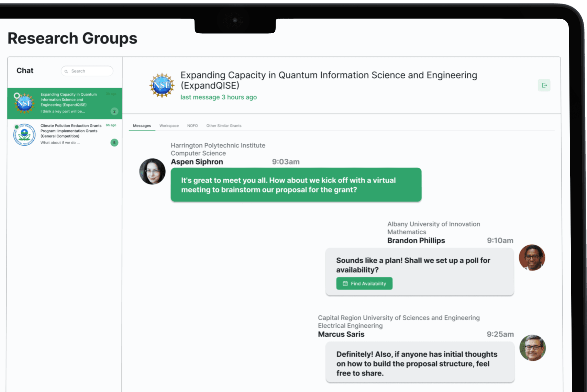
Task: Open the Workspace tab
Action: [169, 126]
